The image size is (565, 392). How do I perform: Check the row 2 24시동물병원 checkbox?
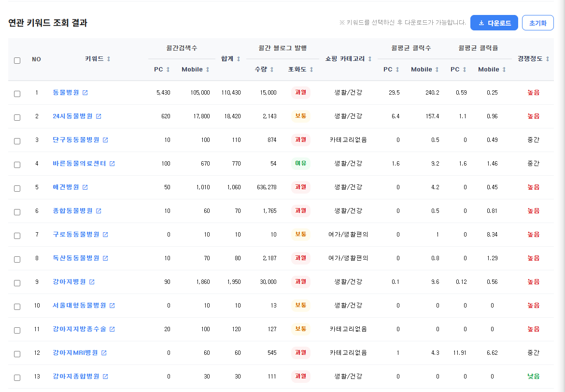[x=17, y=117]
